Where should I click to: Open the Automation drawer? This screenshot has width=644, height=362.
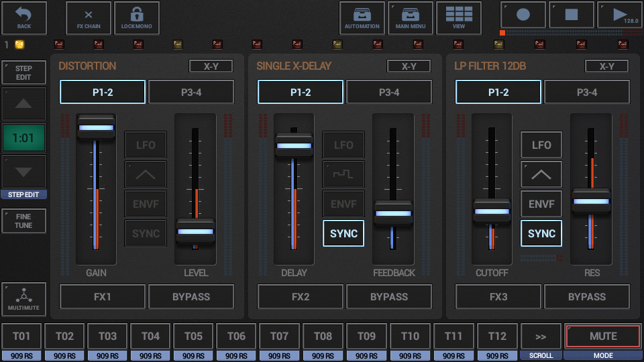coord(362,18)
